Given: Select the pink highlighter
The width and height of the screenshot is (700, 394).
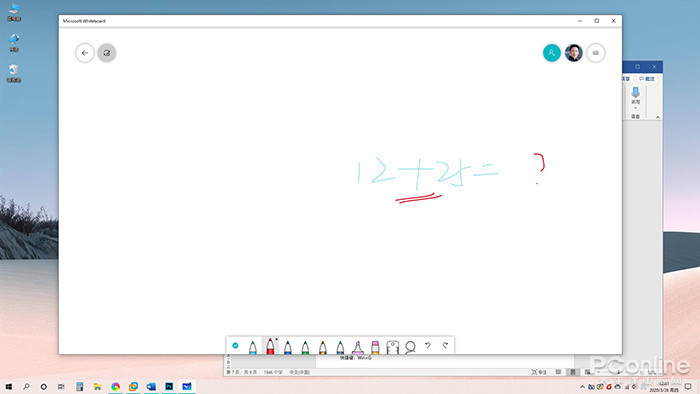Looking at the screenshot, I should (358, 347).
